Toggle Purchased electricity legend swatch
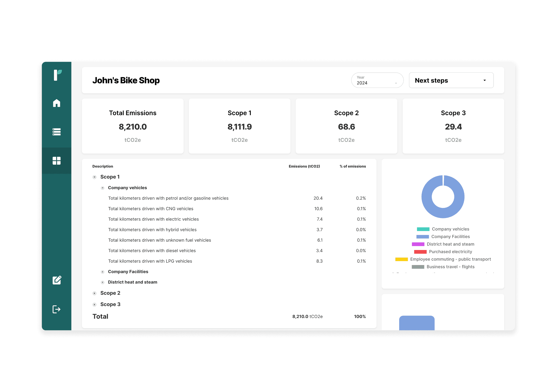 pos(420,252)
